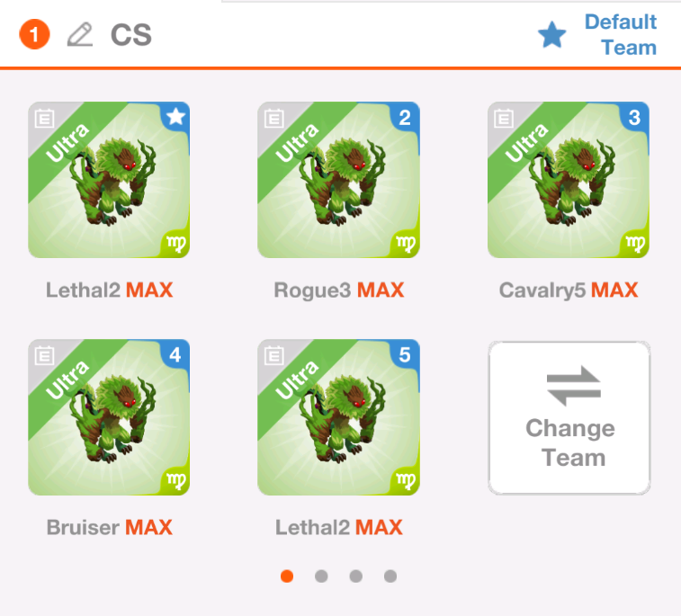
Task: Select the Cavalry5 MAX monster thumbnail
Action: [x=568, y=180]
